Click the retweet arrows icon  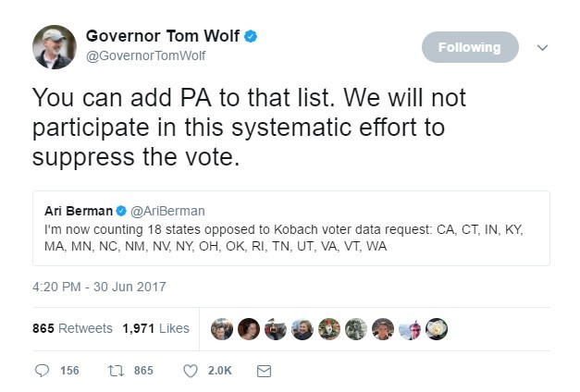click(116, 371)
